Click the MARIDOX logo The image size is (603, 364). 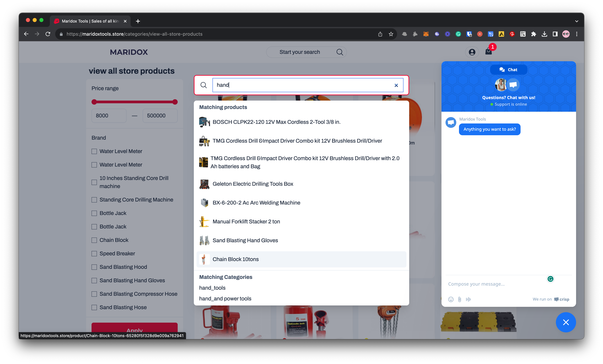coord(129,52)
